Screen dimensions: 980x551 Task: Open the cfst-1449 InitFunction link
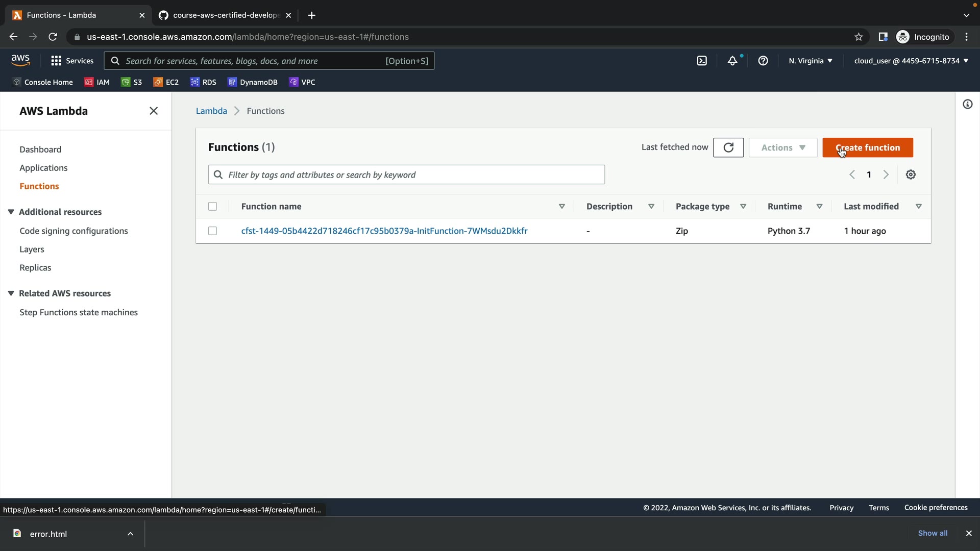click(x=384, y=231)
